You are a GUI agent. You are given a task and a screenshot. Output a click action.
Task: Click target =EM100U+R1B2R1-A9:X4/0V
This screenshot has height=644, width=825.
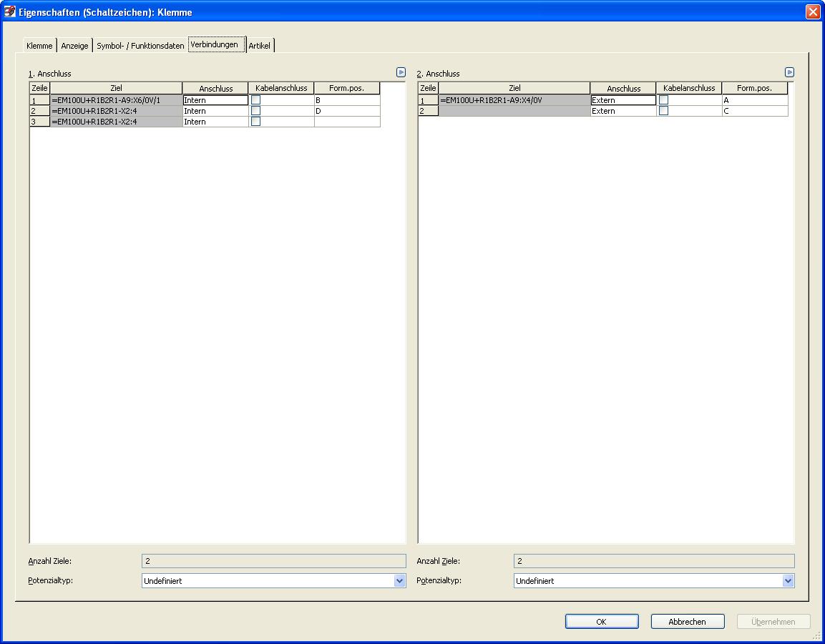tap(514, 100)
